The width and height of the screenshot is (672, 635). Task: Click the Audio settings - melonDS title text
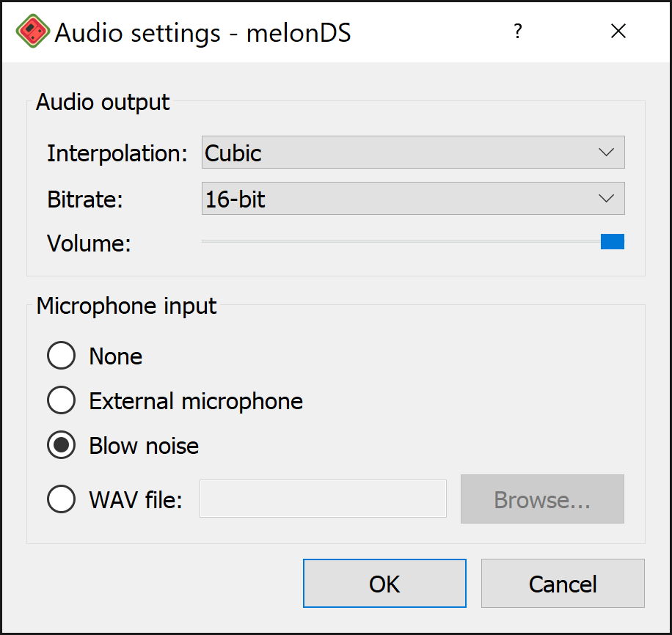(202, 32)
